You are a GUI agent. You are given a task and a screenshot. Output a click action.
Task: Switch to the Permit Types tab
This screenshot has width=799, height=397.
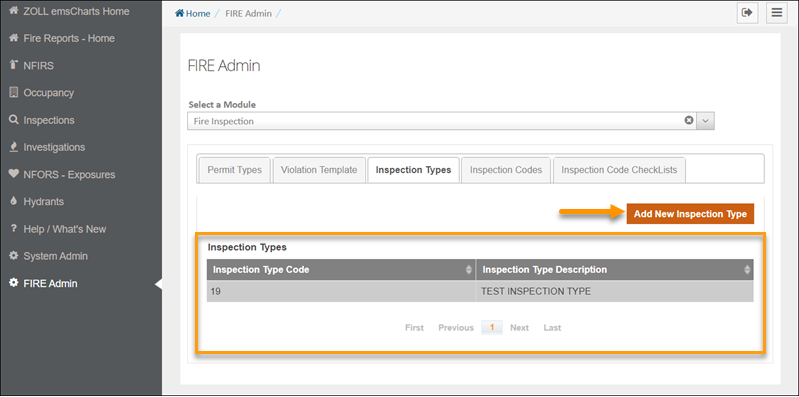pos(234,170)
